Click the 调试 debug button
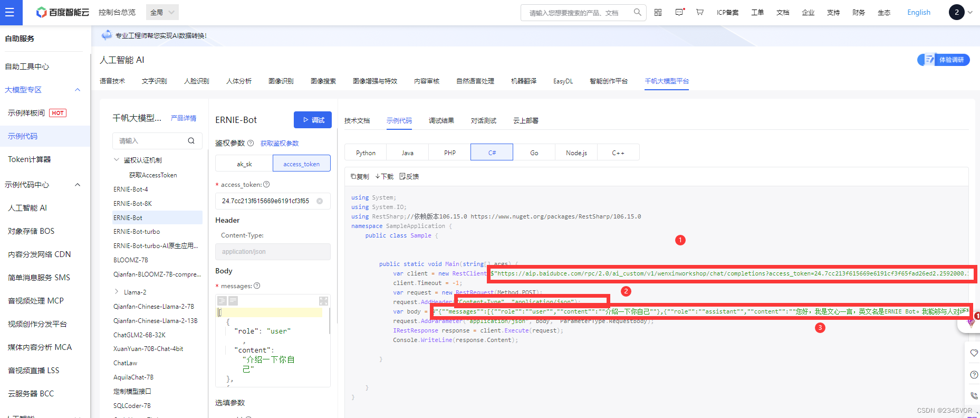The height and width of the screenshot is (418, 980). pyautogui.click(x=313, y=120)
